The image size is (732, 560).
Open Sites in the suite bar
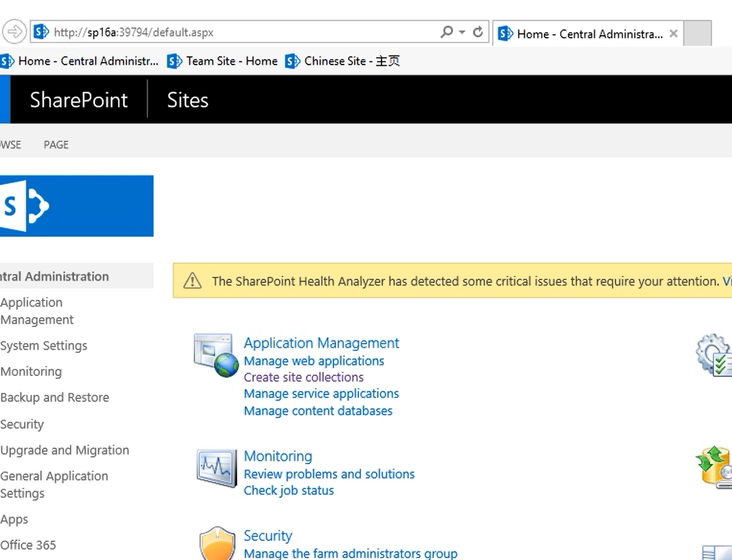[188, 100]
